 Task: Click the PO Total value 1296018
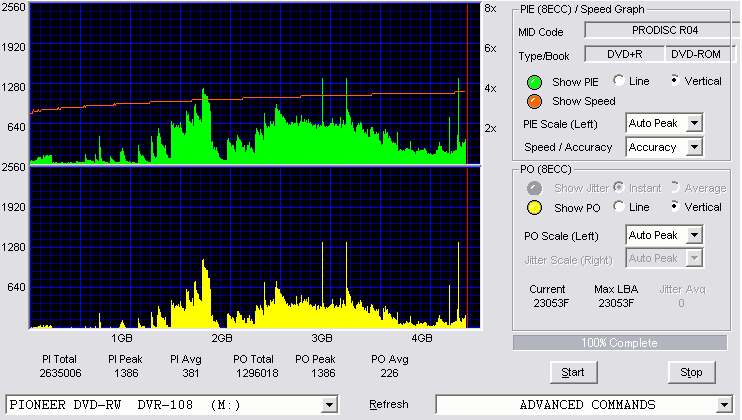coord(257,373)
